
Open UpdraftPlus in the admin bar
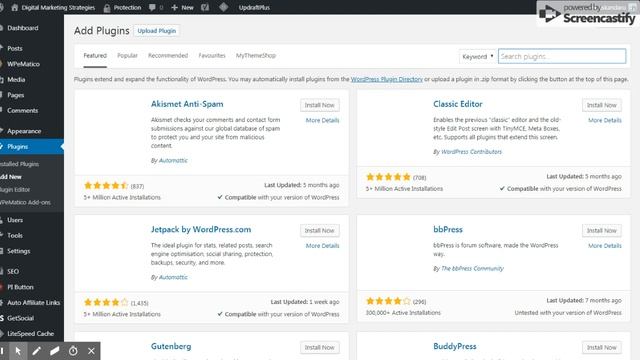pyautogui.click(x=254, y=7)
